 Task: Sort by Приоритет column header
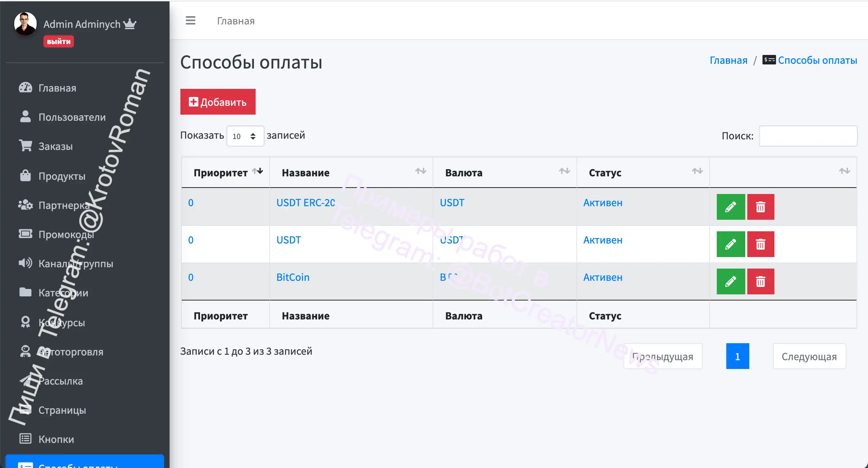click(x=225, y=172)
